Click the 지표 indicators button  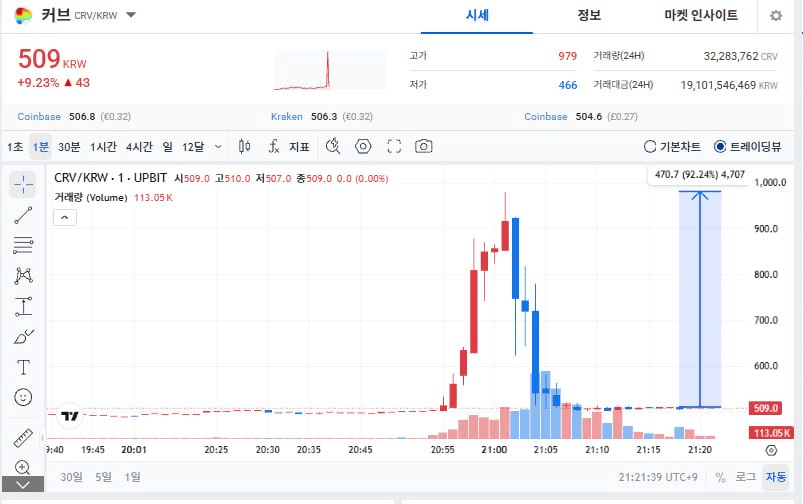pyautogui.click(x=299, y=147)
